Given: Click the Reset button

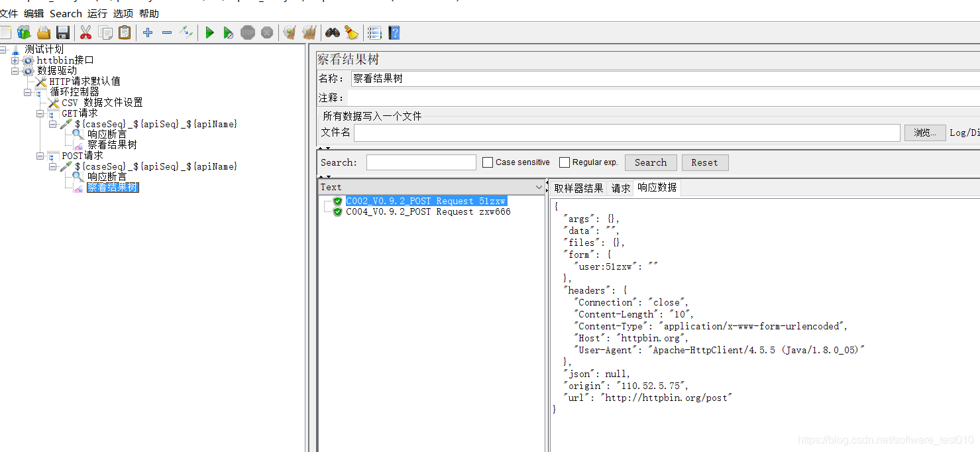Looking at the screenshot, I should tap(704, 162).
